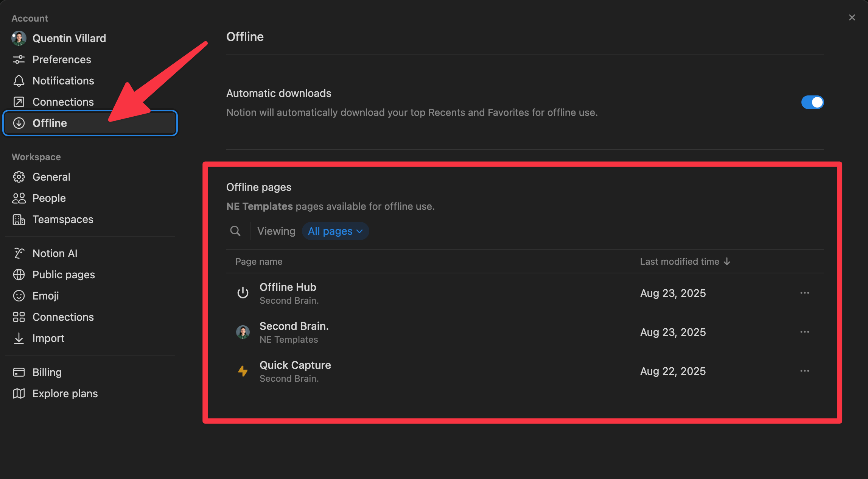Open more options for Offline Hub
Screen dimensions: 868x479
804,293
